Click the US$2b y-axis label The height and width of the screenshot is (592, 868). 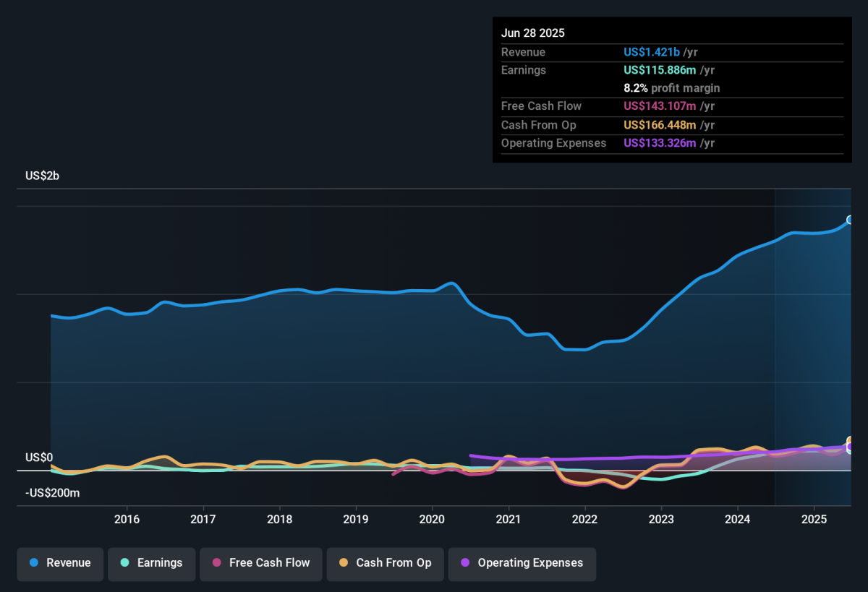click(x=42, y=176)
